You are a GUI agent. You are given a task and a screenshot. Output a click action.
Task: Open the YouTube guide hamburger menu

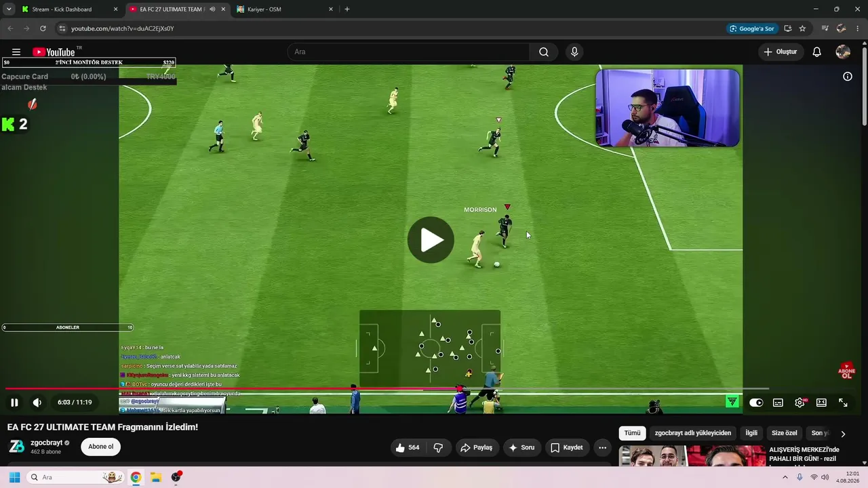tap(16, 52)
